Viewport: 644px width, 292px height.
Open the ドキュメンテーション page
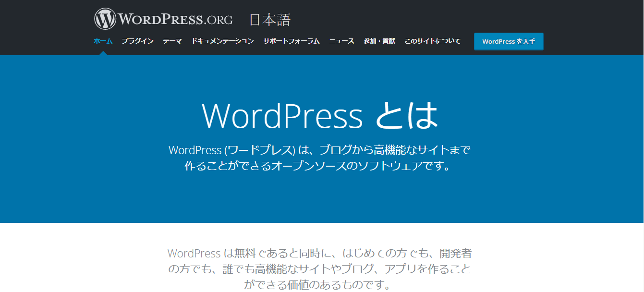click(223, 41)
